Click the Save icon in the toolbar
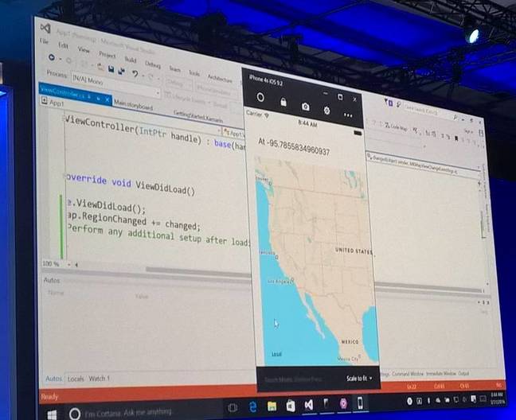Image resolution: width=516 pixels, height=420 pixels. coord(111,69)
